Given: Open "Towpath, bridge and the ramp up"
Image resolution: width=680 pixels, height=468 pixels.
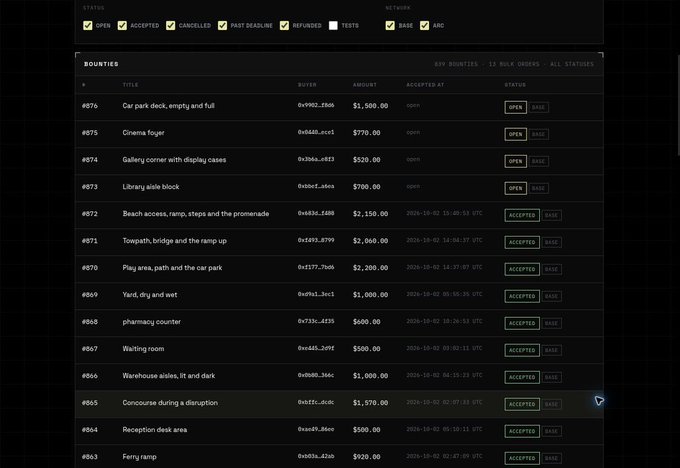Looking at the screenshot, I should click(174, 241).
